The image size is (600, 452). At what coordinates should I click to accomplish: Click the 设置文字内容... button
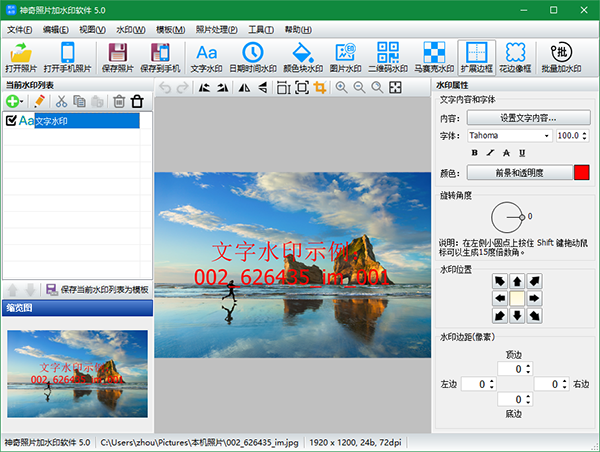529,118
